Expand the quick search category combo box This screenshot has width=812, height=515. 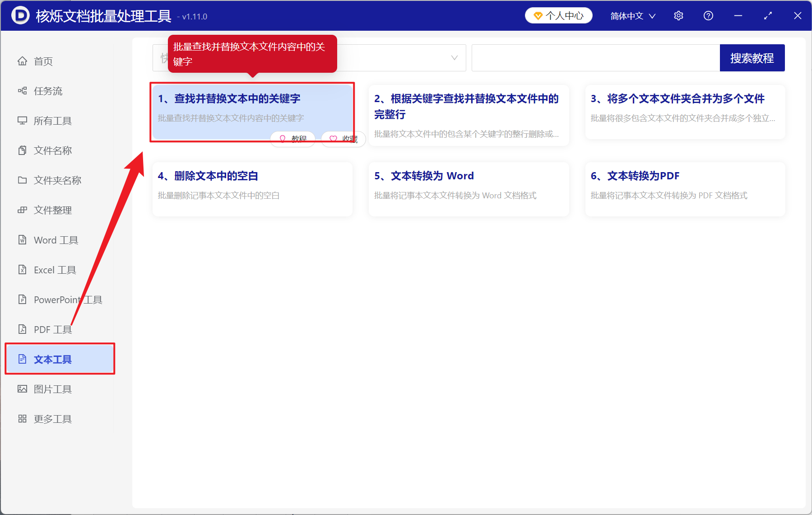click(454, 58)
